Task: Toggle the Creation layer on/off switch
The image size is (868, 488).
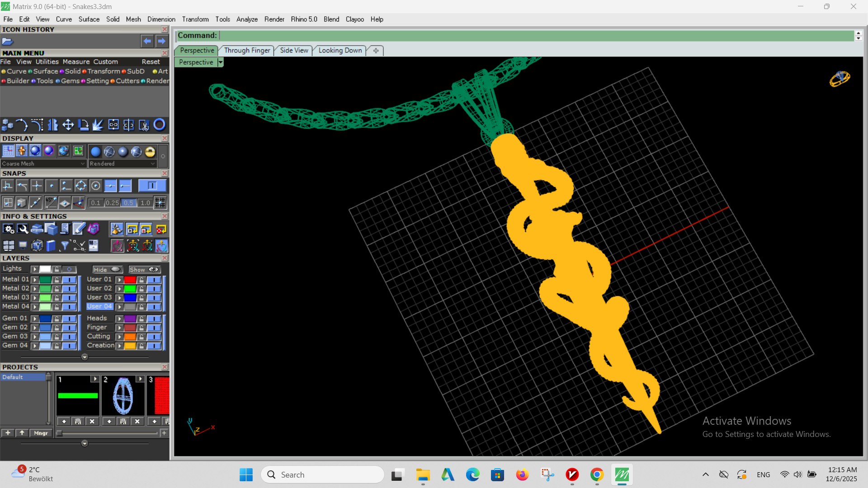Action: tap(154, 346)
